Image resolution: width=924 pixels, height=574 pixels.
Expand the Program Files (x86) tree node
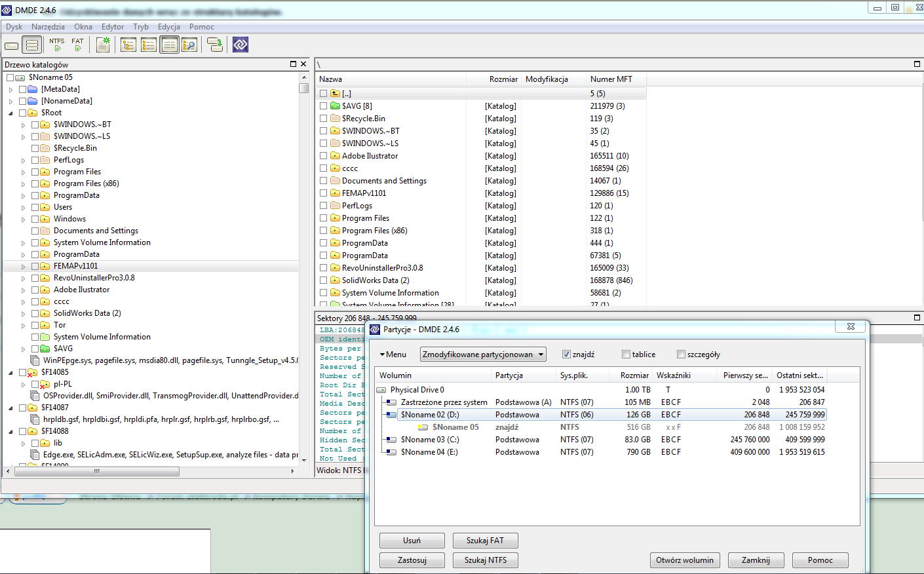tap(23, 184)
